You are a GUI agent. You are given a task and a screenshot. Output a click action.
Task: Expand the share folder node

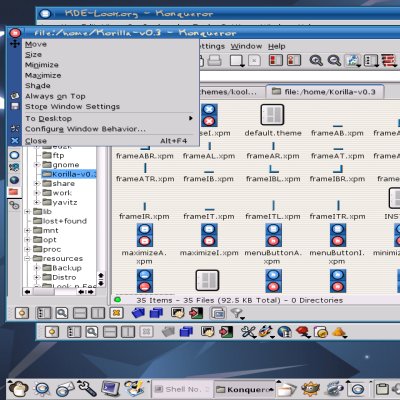pos(37,184)
